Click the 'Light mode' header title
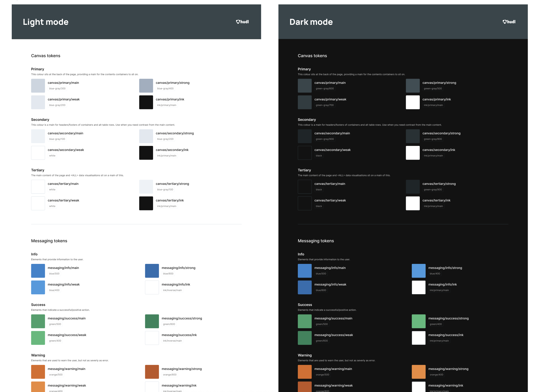This screenshot has width=541, height=392. click(x=46, y=22)
